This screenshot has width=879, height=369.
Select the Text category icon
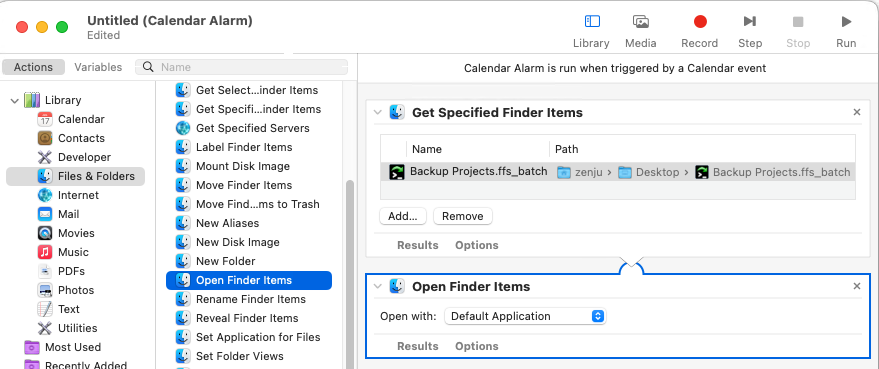coord(45,309)
